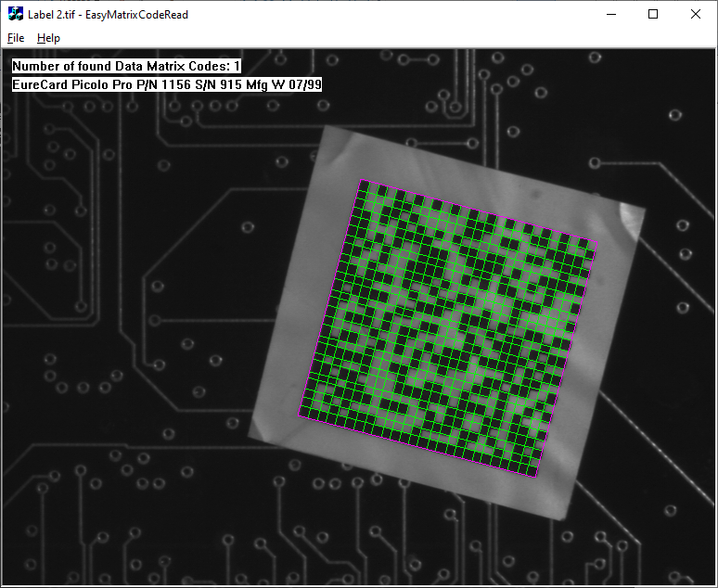Click the 'Number of found Data Matrix Codes' text
Screen dimensions: 718x588
point(126,66)
